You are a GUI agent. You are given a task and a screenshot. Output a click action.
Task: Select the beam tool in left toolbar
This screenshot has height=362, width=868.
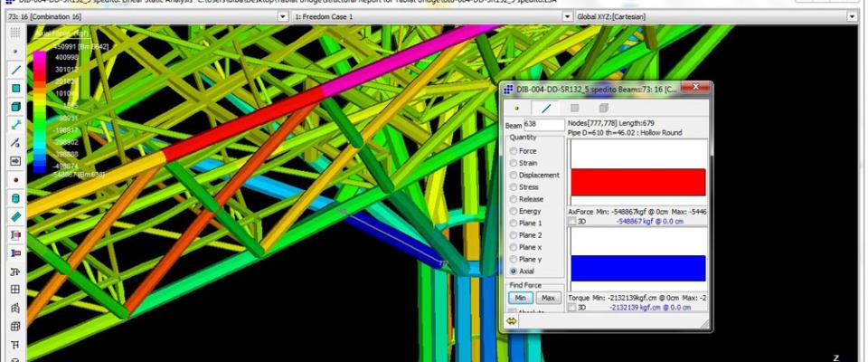[15, 70]
